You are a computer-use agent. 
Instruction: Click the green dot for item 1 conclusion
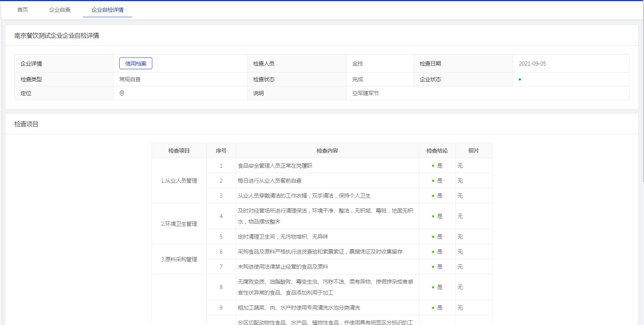[433, 166]
